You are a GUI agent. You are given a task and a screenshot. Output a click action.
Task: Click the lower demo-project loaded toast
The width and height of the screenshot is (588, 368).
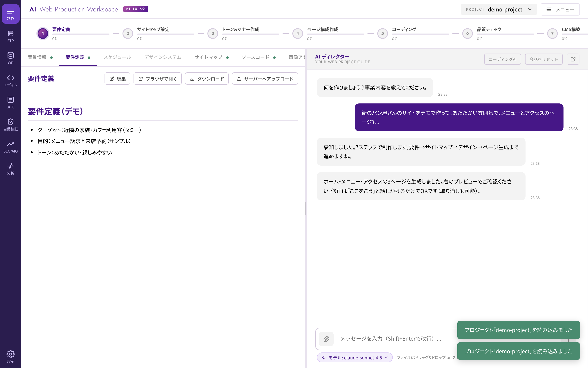pos(518,351)
